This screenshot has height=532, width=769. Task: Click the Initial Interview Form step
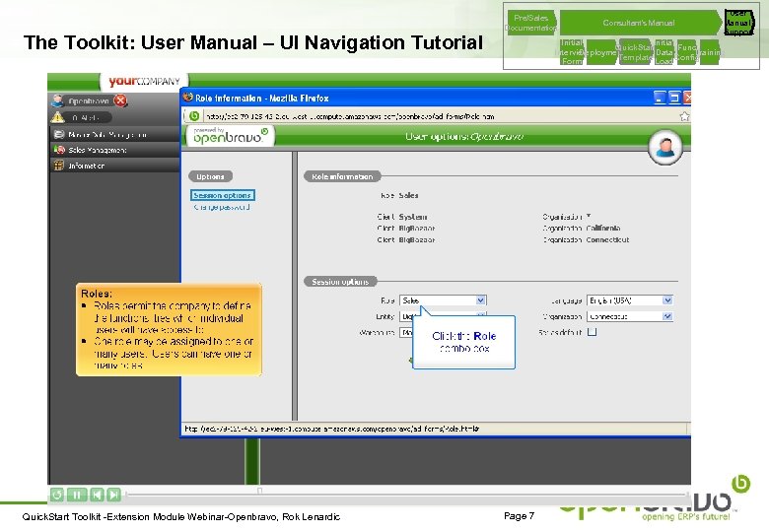pyautogui.click(x=572, y=52)
